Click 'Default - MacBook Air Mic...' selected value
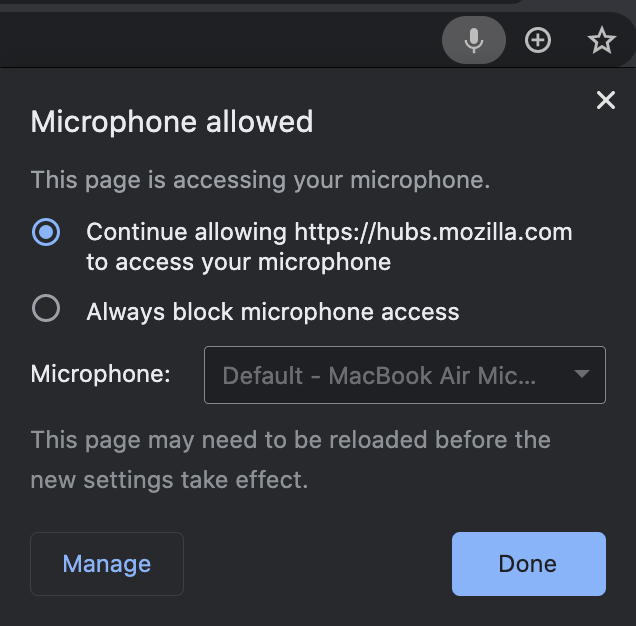636x626 pixels. pos(379,376)
